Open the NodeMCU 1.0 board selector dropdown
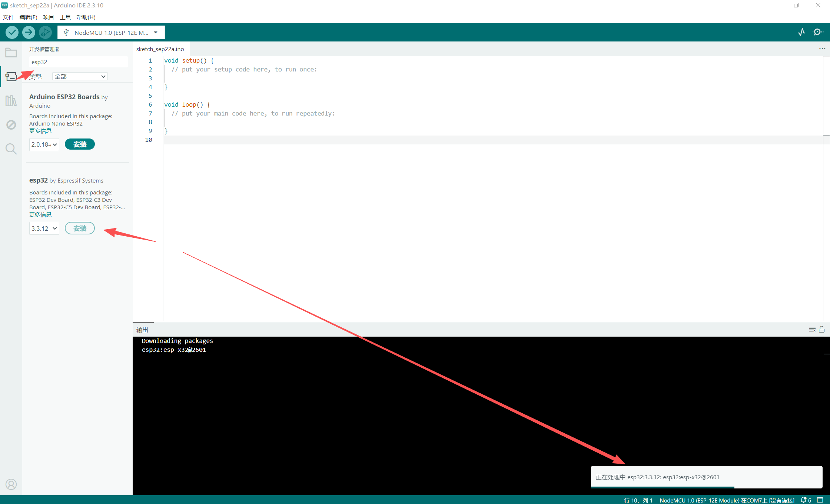The image size is (830, 504). [x=111, y=33]
